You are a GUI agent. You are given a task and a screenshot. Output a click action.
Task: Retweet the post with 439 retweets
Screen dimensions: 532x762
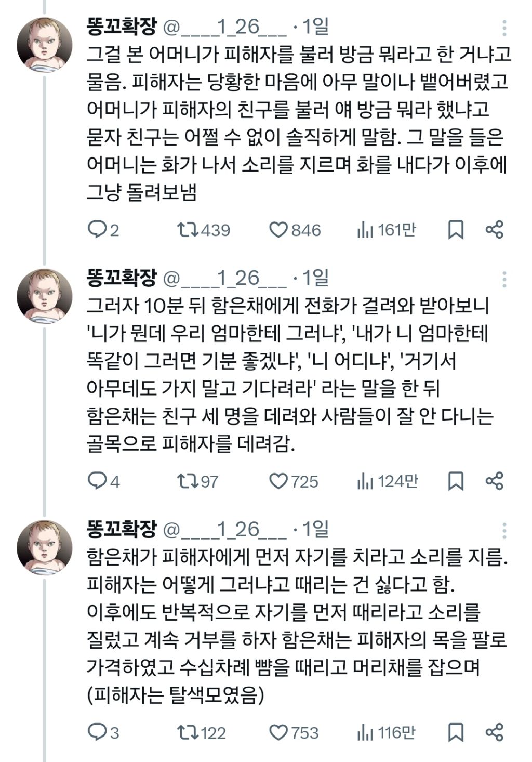[x=187, y=230]
